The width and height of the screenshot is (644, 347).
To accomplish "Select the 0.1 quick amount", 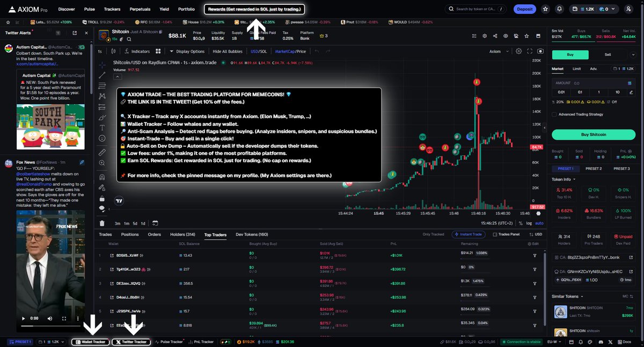I will (580, 92).
